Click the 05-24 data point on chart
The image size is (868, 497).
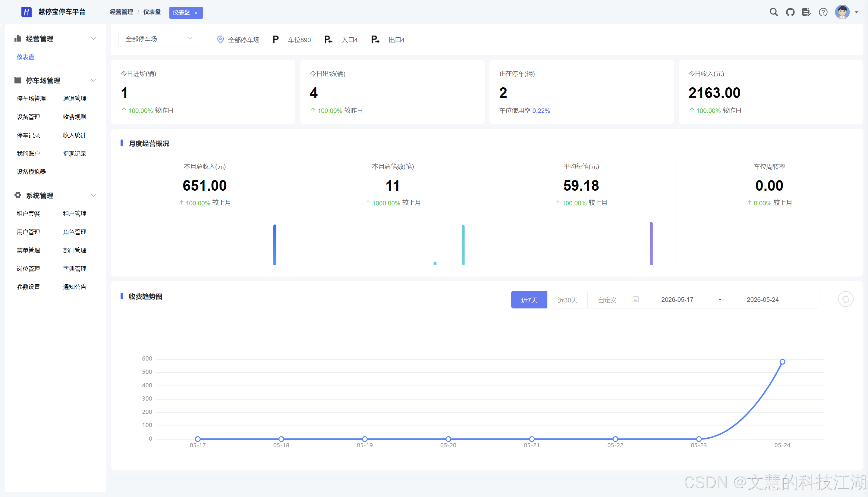click(782, 361)
